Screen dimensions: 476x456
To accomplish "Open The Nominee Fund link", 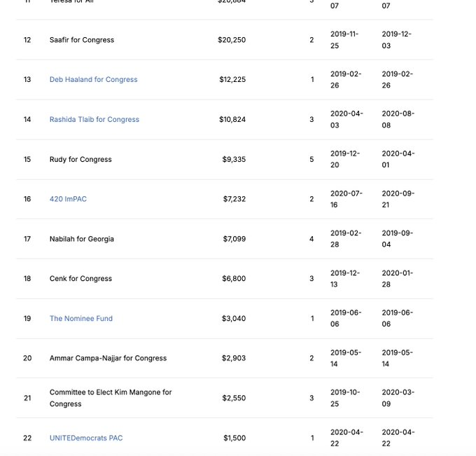I will click(x=81, y=319).
